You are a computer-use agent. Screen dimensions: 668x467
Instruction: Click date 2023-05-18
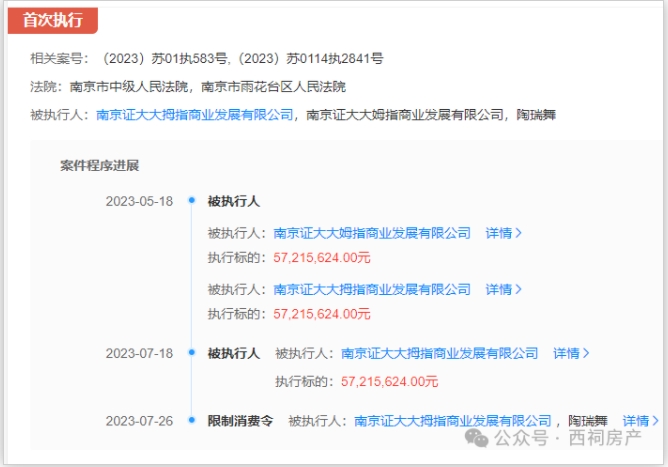click(139, 201)
